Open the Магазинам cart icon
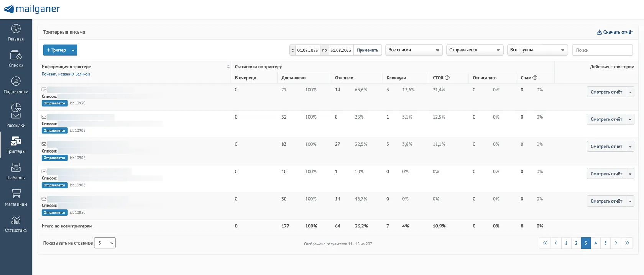The height and width of the screenshot is (275, 644). (16, 194)
